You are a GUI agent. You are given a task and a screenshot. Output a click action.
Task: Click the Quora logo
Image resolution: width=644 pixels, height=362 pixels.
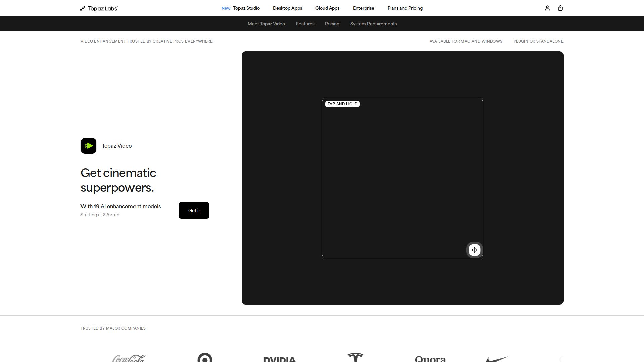[430, 359]
